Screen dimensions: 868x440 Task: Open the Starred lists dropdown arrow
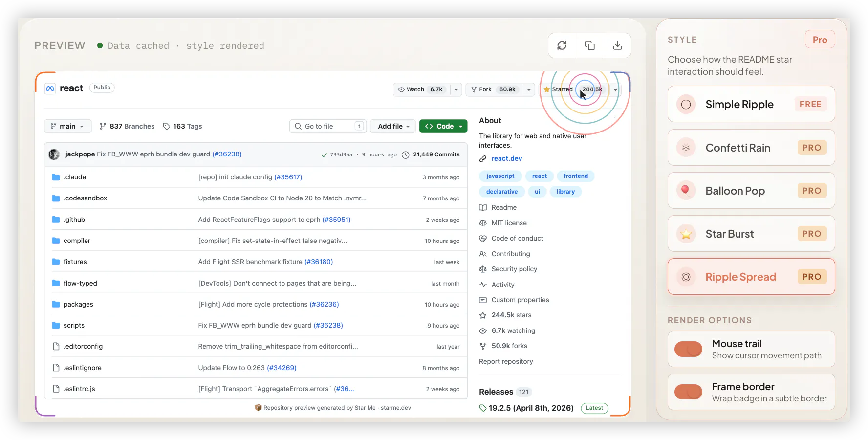coord(615,90)
